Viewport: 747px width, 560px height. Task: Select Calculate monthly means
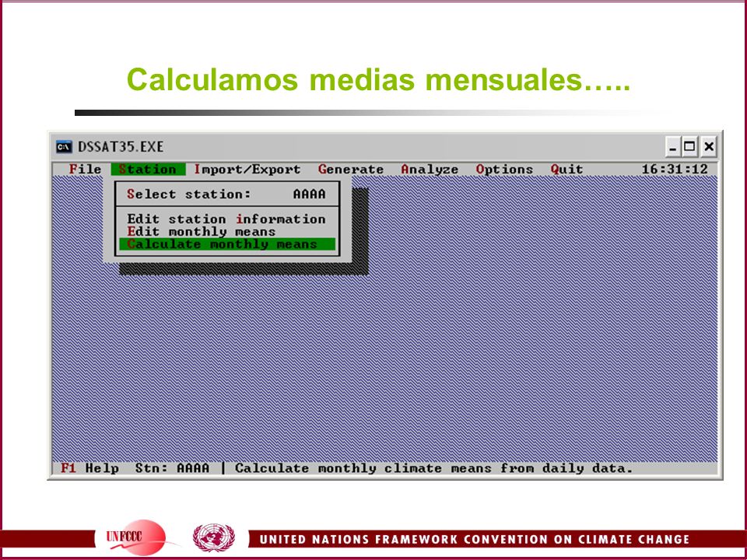226,244
